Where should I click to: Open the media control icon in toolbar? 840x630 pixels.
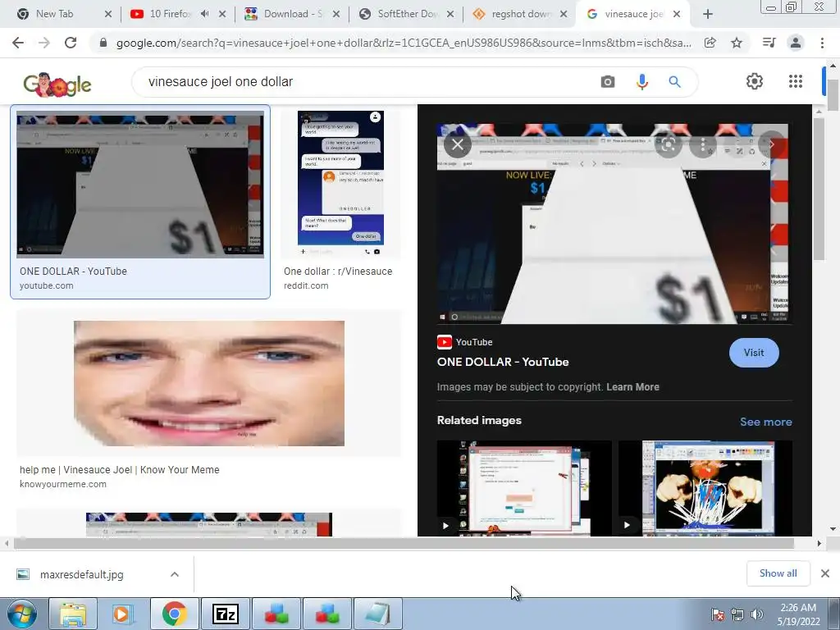[769, 43]
